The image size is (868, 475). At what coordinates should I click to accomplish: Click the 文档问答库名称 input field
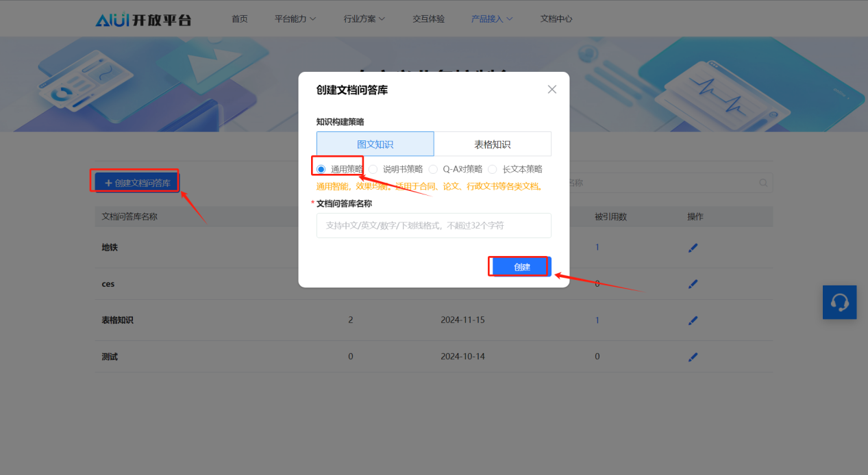click(x=434, y=225)
